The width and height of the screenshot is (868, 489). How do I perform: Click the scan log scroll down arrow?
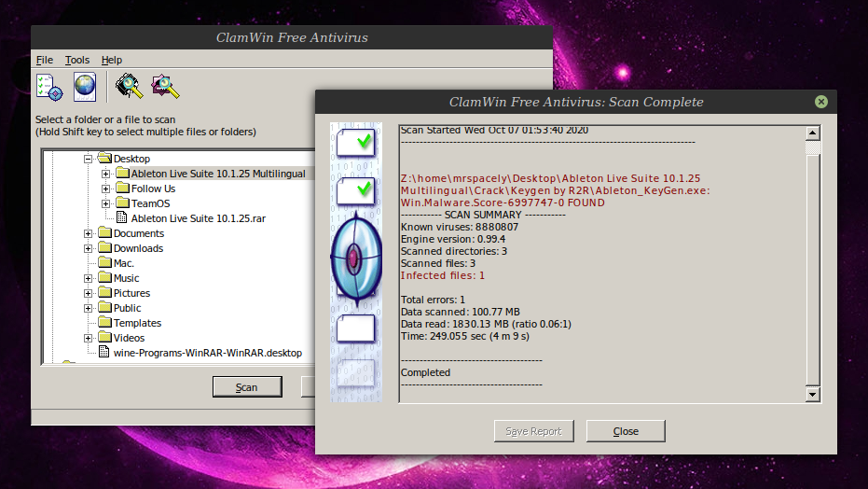click(812, 395)
